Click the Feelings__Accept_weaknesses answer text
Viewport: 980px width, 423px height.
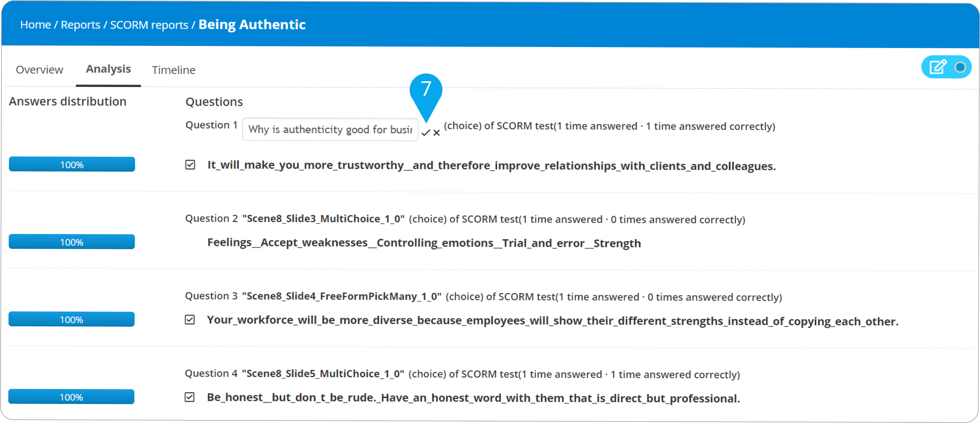point(424,243)
